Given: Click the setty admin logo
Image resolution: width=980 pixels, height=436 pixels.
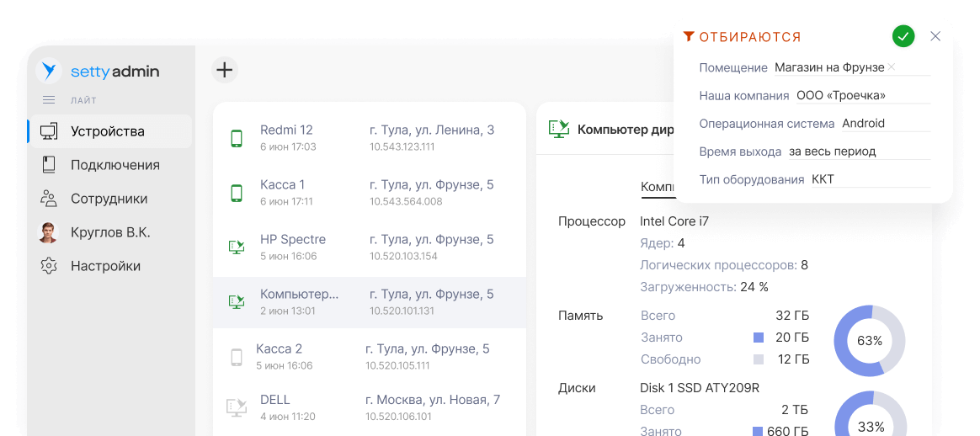Looking at the screenshot, I should [x=100, y=72].
